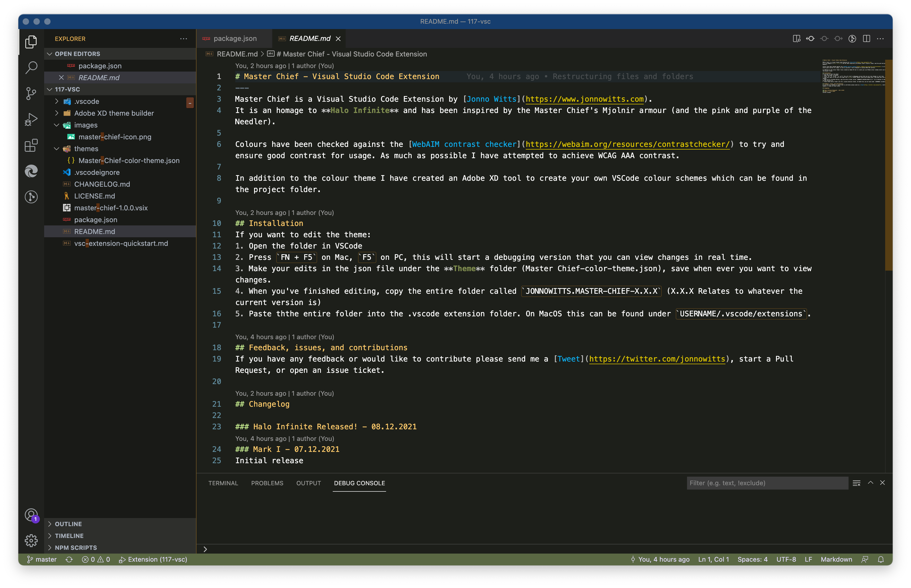Close the bottom panel
Viewport: 911px width, 588px height.
pos(882,483)
